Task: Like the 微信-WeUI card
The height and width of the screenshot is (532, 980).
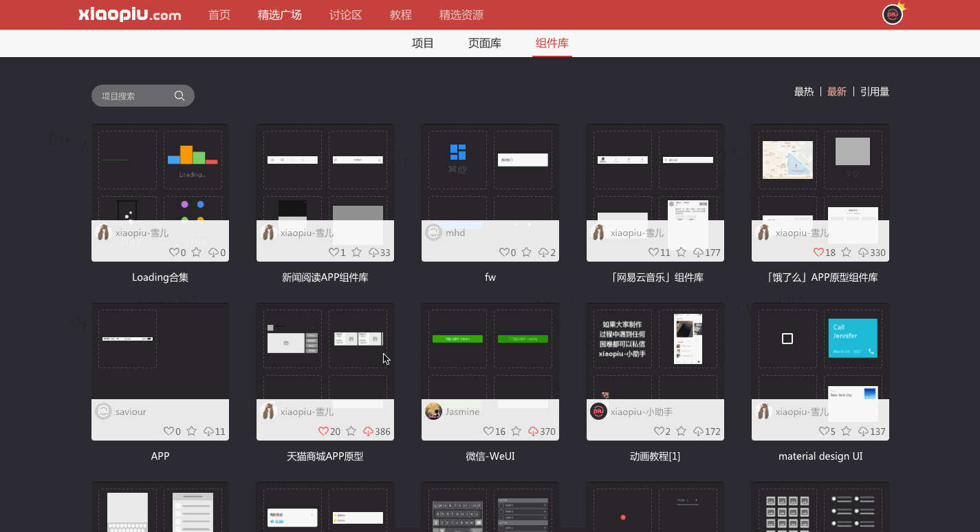Action: [488, 432]
